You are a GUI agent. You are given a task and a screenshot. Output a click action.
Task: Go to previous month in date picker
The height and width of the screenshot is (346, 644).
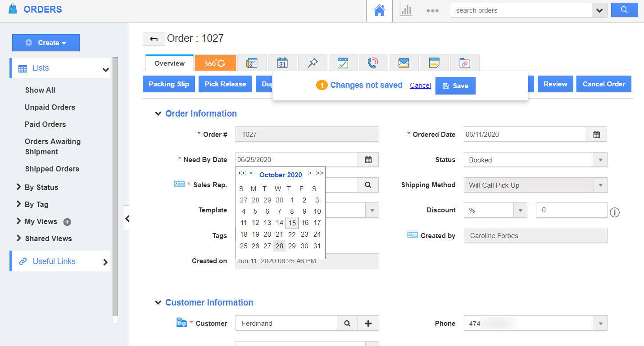click(251, 173)
